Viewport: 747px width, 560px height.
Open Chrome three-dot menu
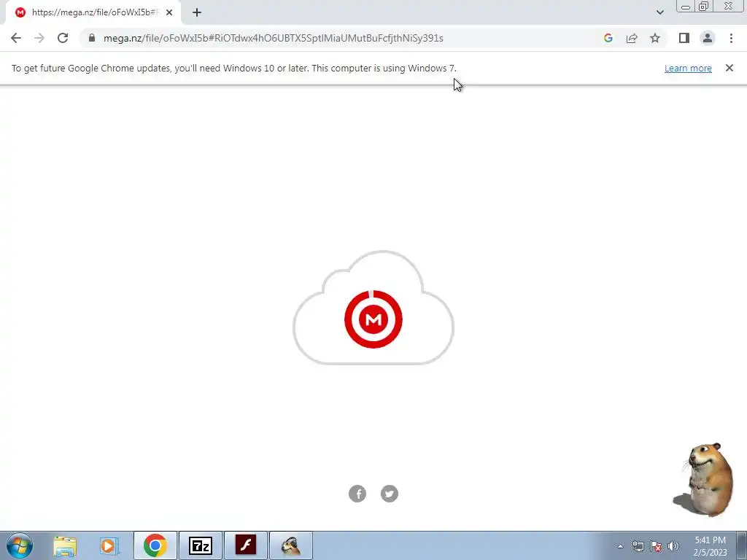(731, 38)
